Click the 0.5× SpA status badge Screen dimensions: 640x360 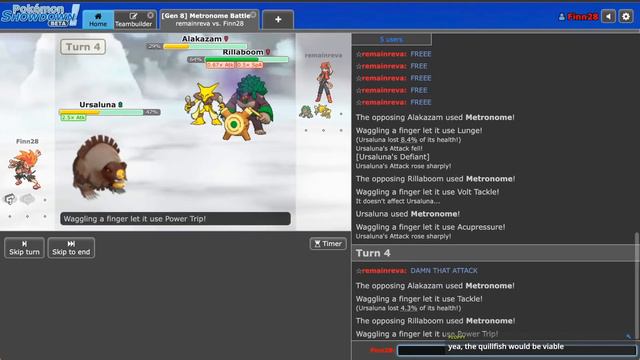[249, 65]
